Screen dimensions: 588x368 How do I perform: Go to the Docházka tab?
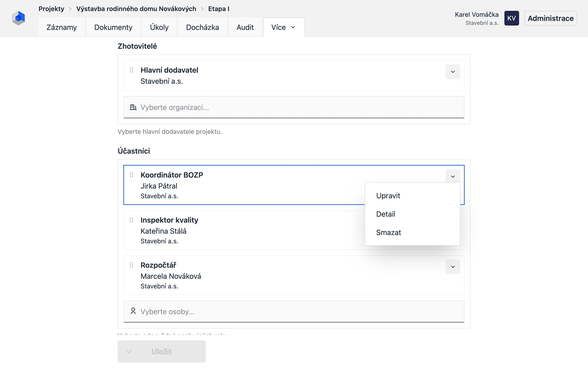point(202,27)
